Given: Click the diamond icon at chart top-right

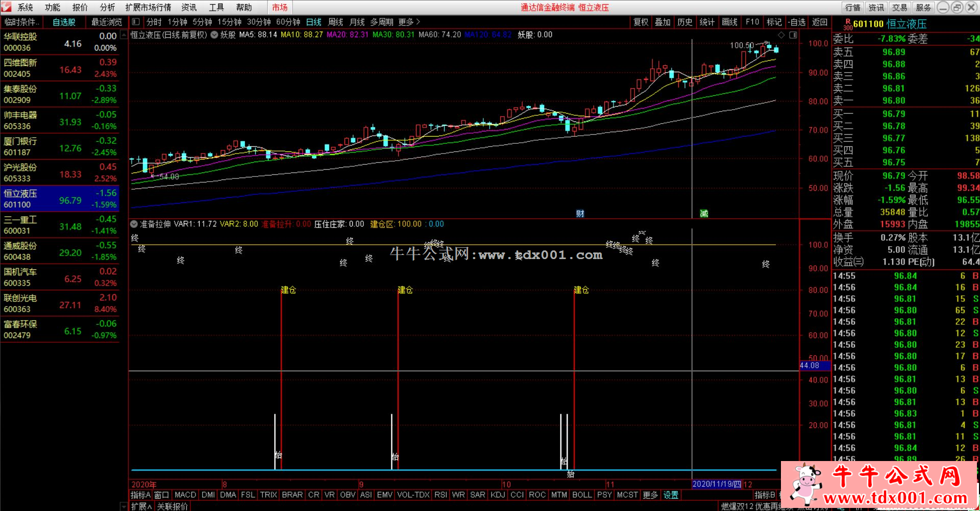Looking at the screenshot, I should click(781, 35).
